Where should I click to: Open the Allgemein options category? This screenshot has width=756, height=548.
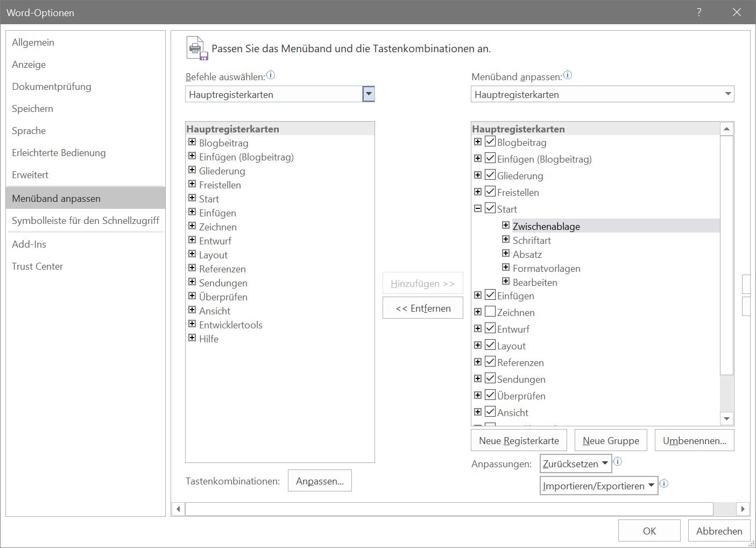pyautogui.click(x=86, y=42)
